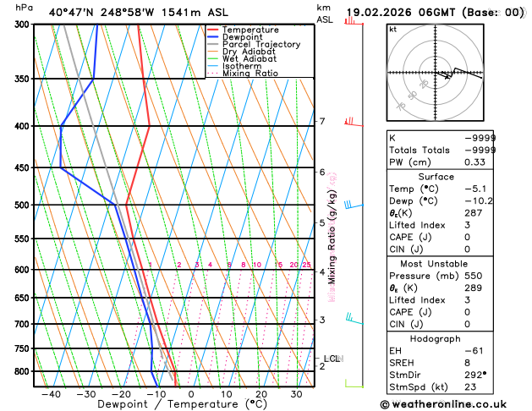Click the 500 hPa pressure axis label
The height and width of the screenshot is (411, 532).
(x=22, y=205)
